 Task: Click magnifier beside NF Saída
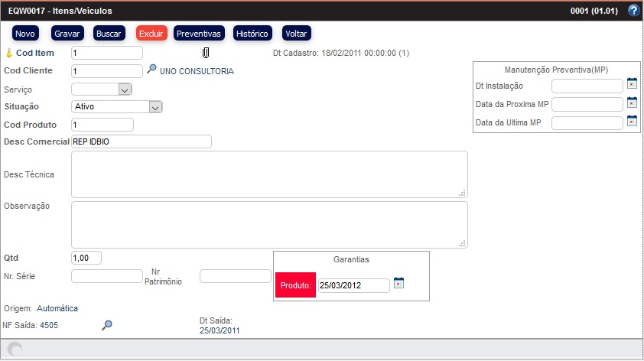tap(107, 325)
